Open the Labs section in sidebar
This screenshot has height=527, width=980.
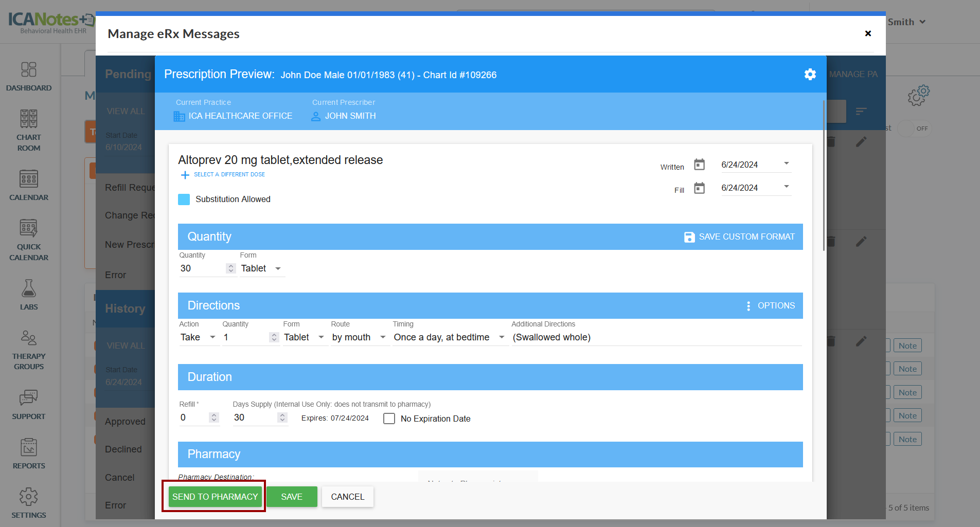tap(29, 295)
